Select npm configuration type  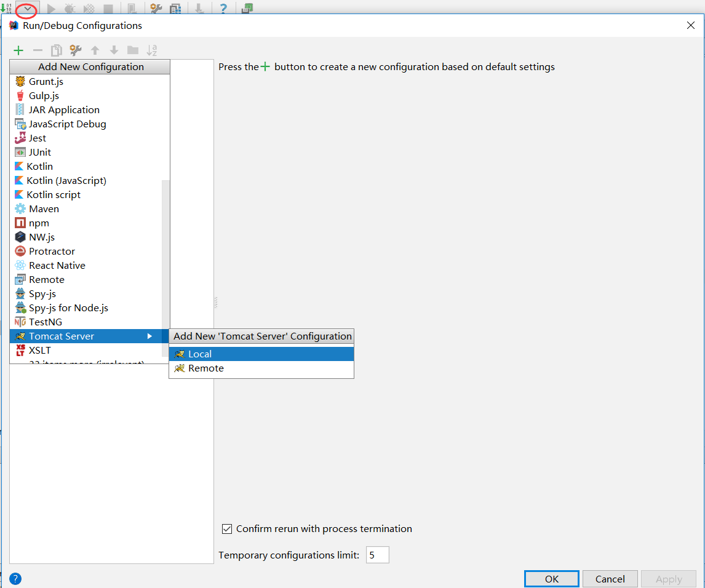pyautogui.click(x=86, y=223)
